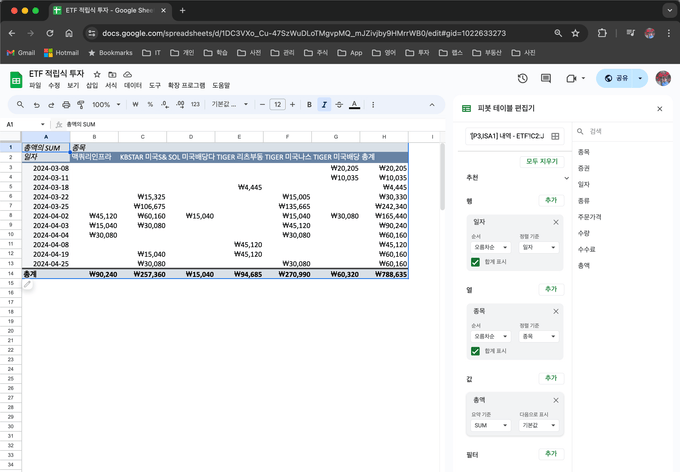Click the font size field
Screen dimensions: 680x472
278,105
